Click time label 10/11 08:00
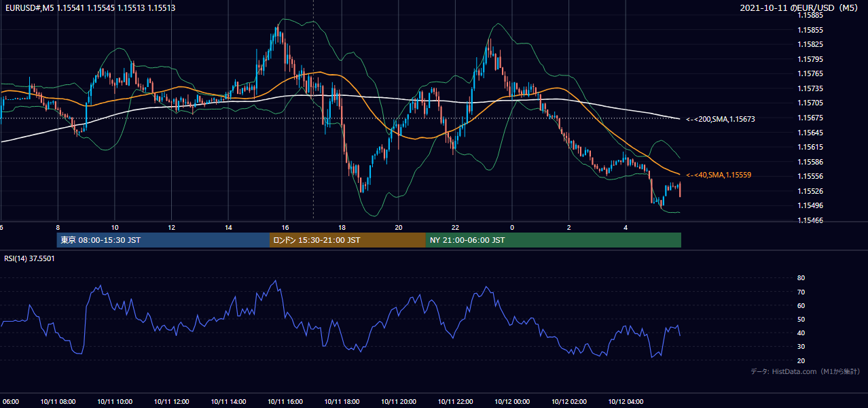The image size is (868, 408). [58, 401]
